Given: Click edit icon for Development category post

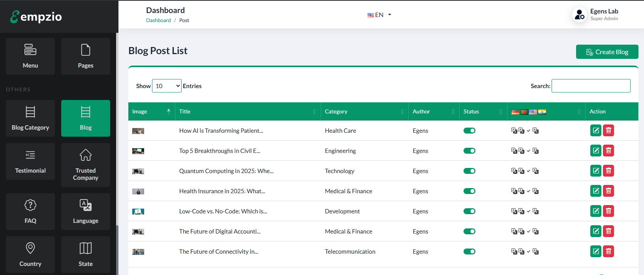Looking at the screenshot, I should coord(595,211).
